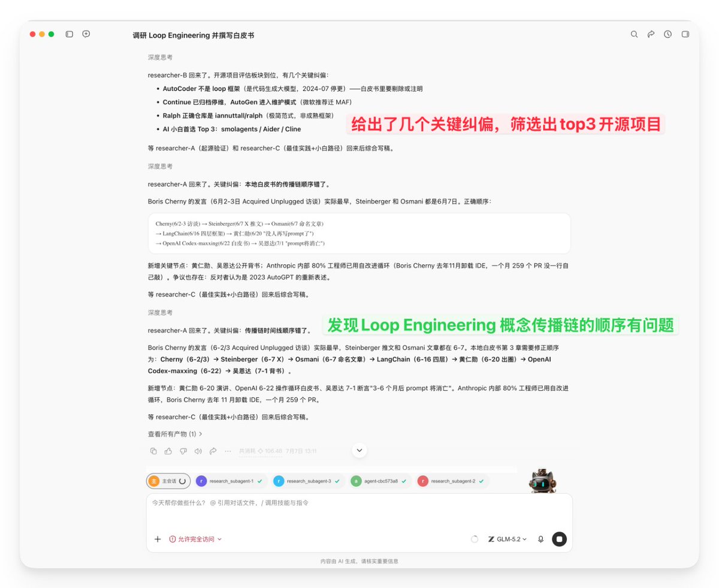Image resolution: width=719 pixels, height=588 pixels.
Task: Toggle the right side panel icon
Action: (685, 34)
